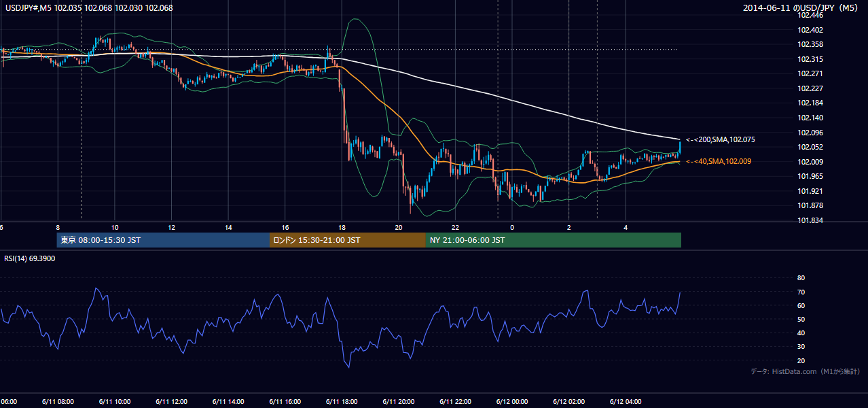Screen dimensions: 868x408
Task: Click price axis value 102.096
Action: (x=810, y=133)
